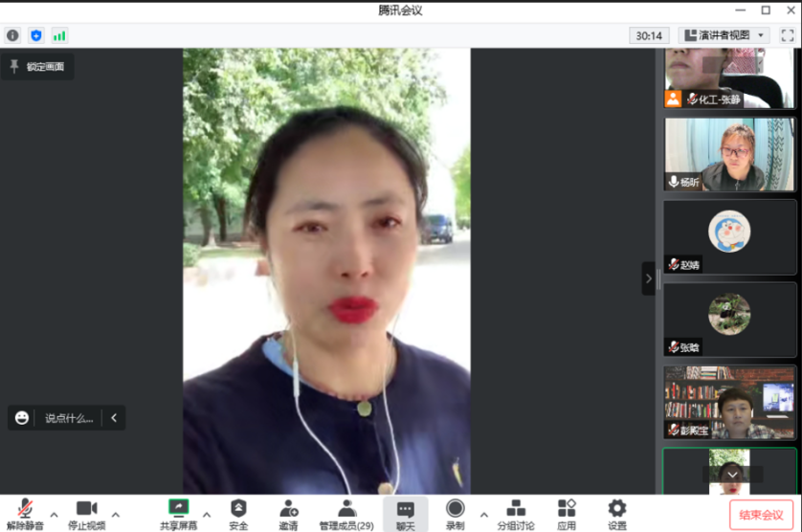Image resolution: width=802 pixels, height=532 pixels.
Task: Pin the video with 锁定画面
Action: coord(37,67)
